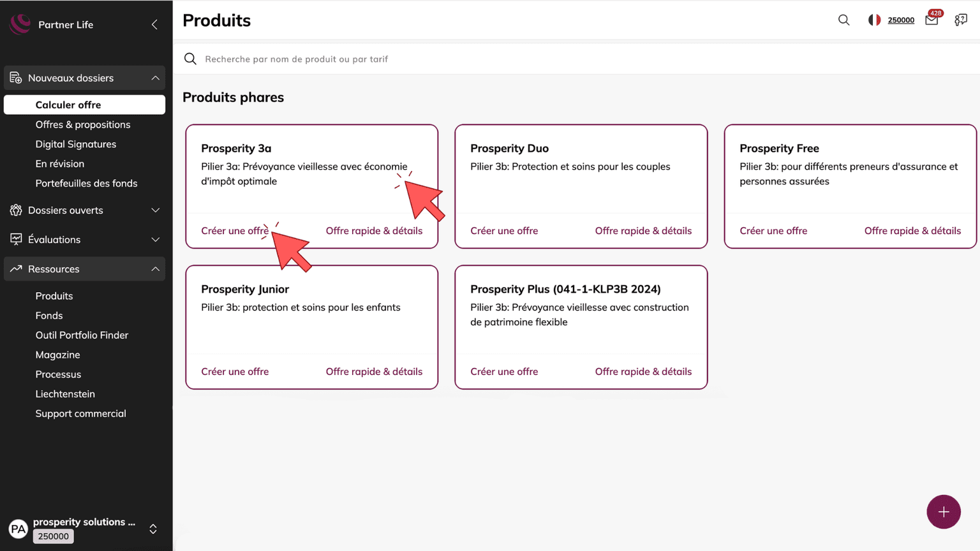Open the account switcher up-down arrows

coord(153,529)
